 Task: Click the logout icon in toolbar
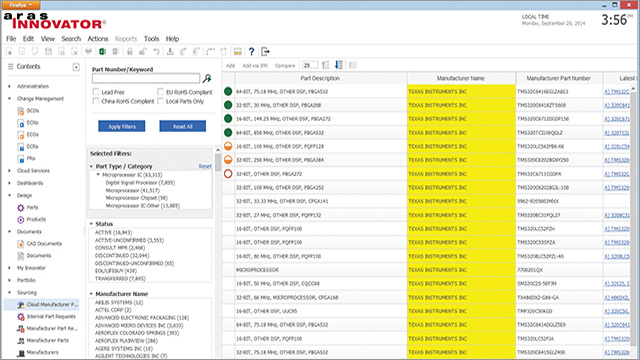[265, 51]
